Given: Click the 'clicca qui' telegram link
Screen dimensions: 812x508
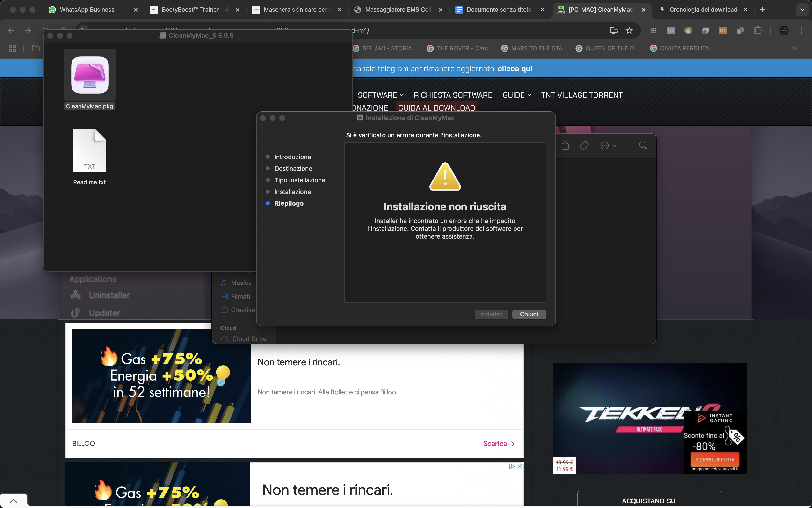Looking at the screenshot, I should click(x=515, y=68).
